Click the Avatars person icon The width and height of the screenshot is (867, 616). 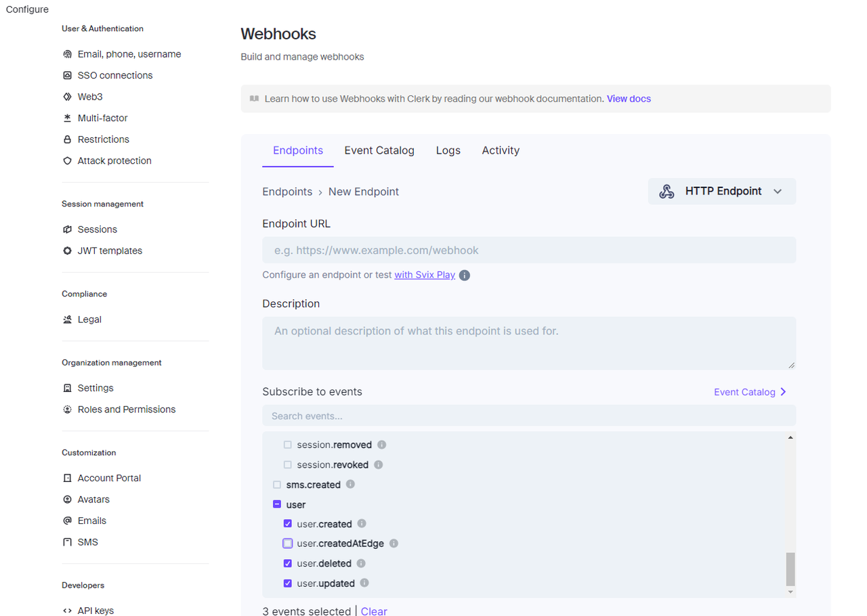67,500
